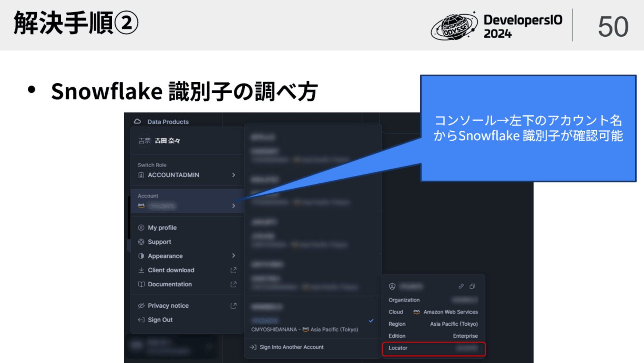Screen dimensions: 644x363
Task: Open Support
Action: pyautogui.click(x=159, y=242)
